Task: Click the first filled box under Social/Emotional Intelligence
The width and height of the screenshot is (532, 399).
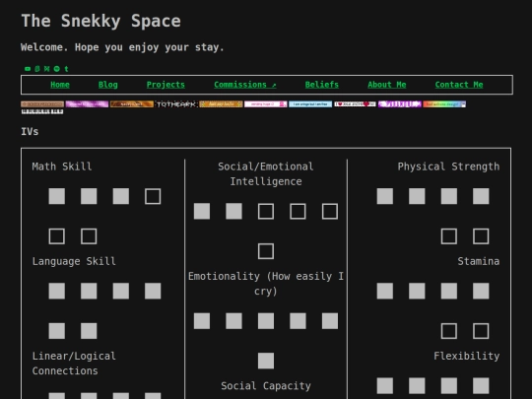Action: pos(202,212)
